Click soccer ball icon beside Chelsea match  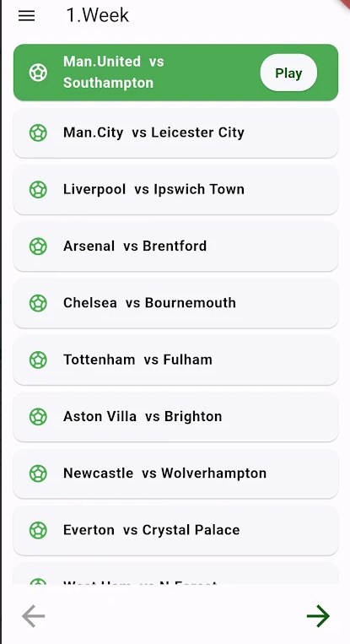[38, 303]
